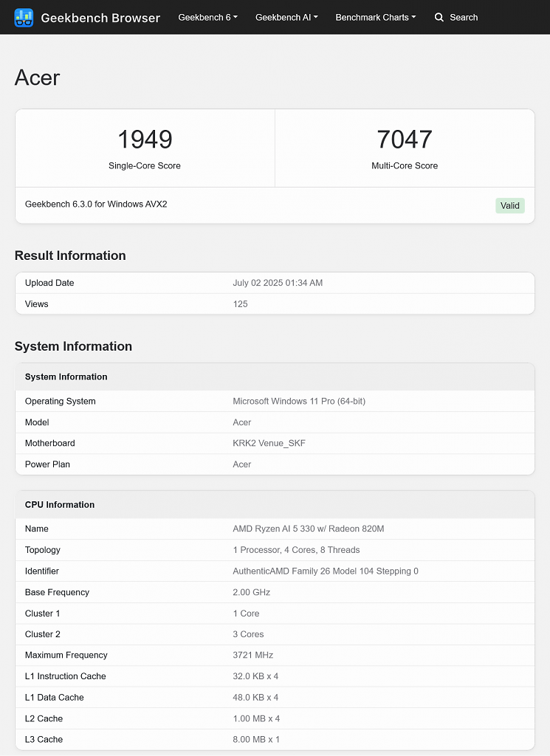The height and width of the screenshot is (756, 550).
Task: Click the Topology row label
Action: 42,550
